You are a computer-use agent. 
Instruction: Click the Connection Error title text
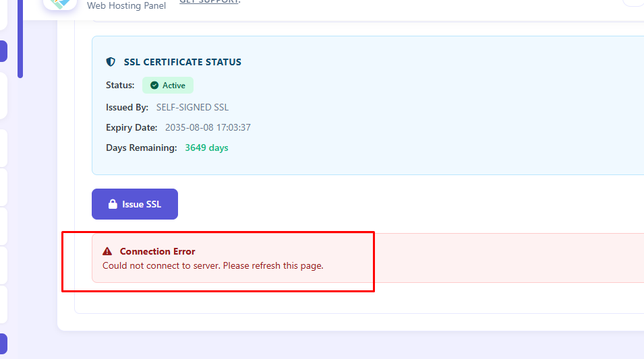pos(157,251)
